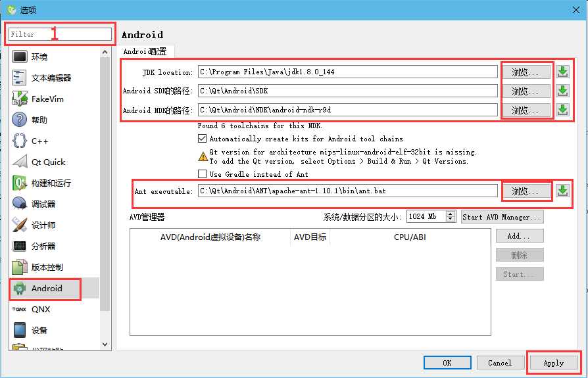Open the 版本控制 version control category
Image resolution: width=588 pixels, height=378 pixels.
point(55,267)
